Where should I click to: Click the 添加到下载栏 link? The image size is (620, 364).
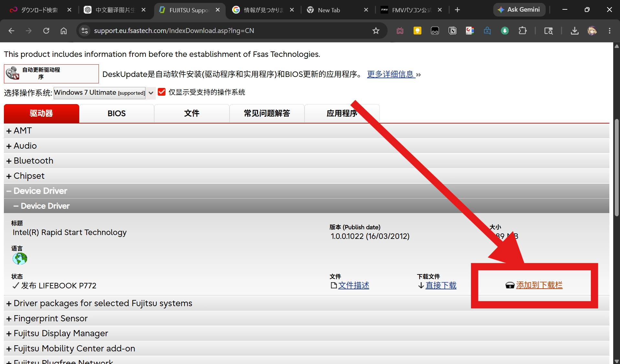(539, 285)
